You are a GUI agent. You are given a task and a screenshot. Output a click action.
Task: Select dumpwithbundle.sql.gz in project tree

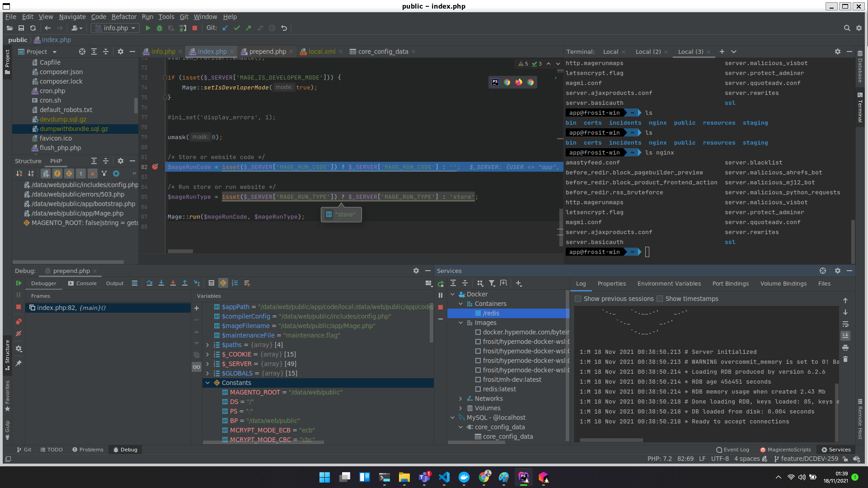click(74, 129)
